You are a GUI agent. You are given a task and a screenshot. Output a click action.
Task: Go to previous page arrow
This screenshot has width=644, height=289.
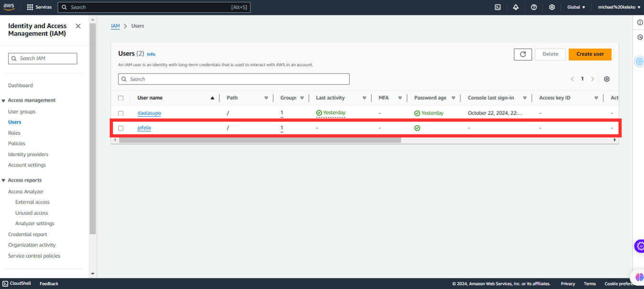572,79
